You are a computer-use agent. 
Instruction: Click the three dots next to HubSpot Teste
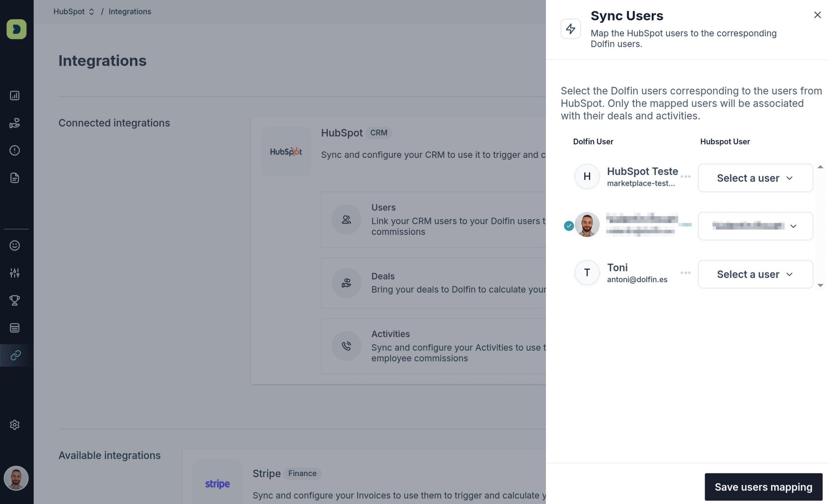click(685, 176)
